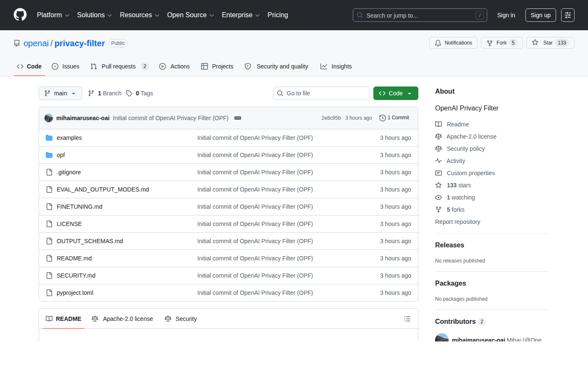Image resolution: width=588 pixels, height=378 pixels.
Task: Open the green Code clone dropdown
Action: 396,93
